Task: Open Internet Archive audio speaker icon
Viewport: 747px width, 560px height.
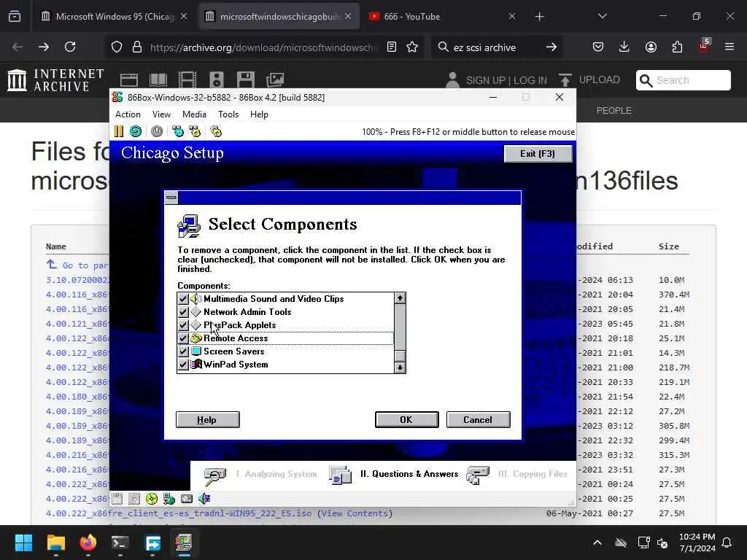Action: (216, 79)
